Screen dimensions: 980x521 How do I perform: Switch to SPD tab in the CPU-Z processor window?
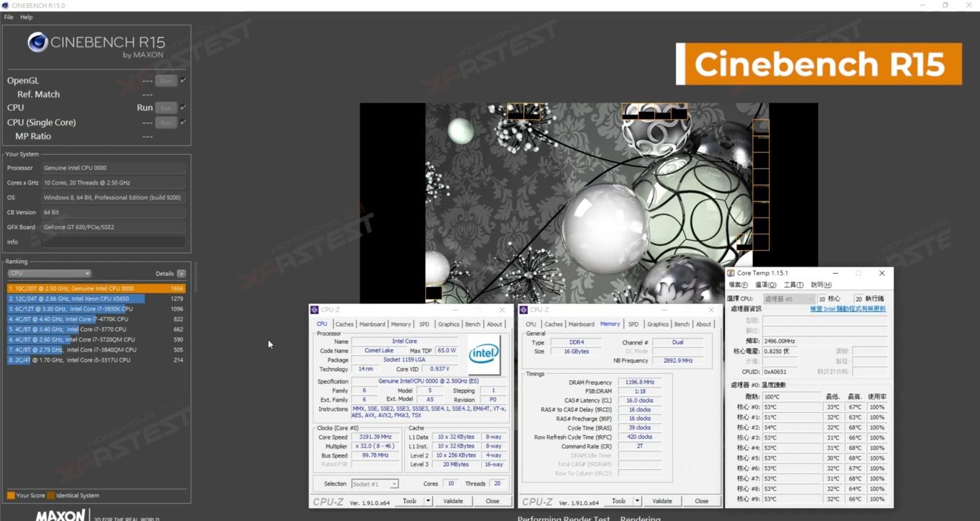point(424,324)
